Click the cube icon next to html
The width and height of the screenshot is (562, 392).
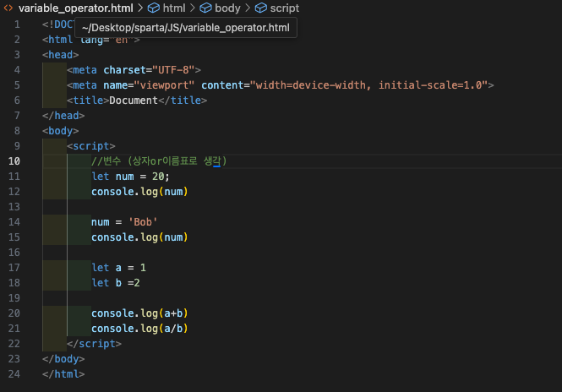point(154,8)
